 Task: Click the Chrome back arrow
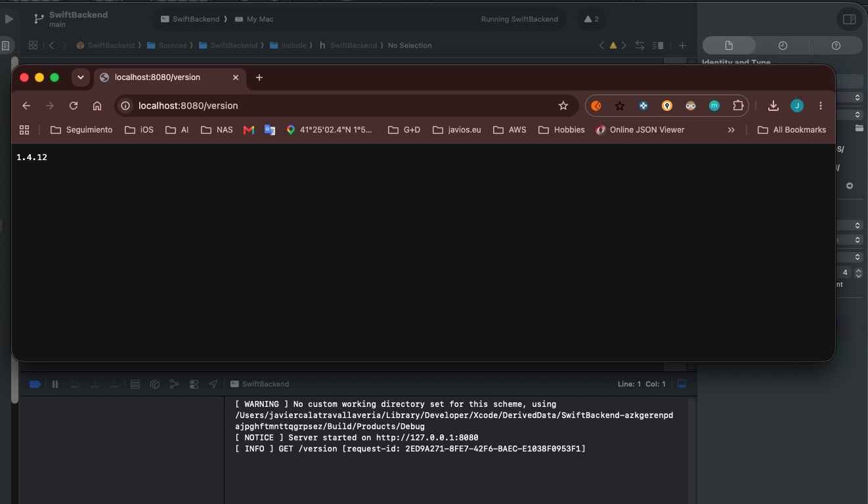click(x=26, y=106)
